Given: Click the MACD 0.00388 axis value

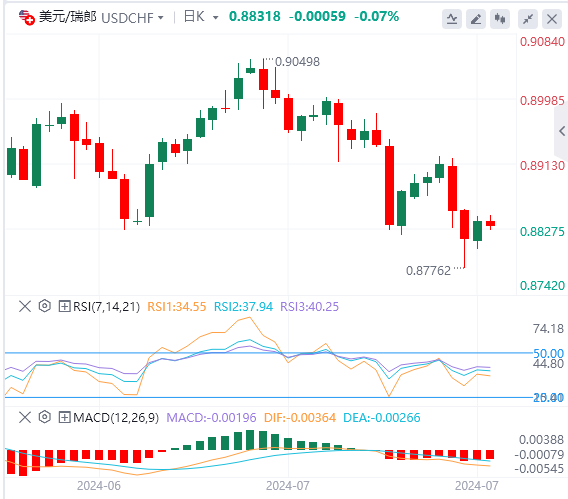Looking at the screenshot, I should click(542, 440).
